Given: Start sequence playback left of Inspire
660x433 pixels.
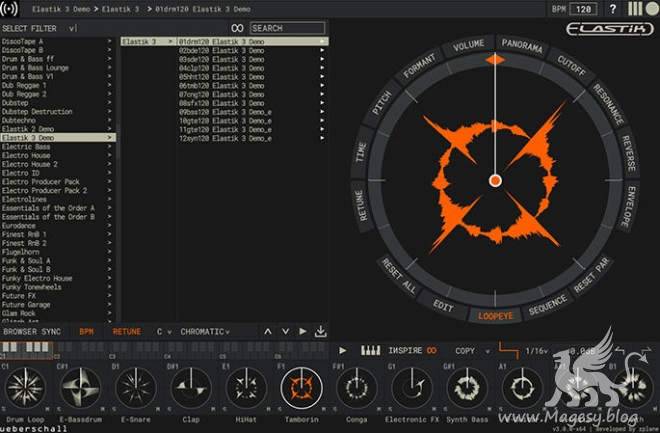Looking at the screenshot, I should point(343,351).
